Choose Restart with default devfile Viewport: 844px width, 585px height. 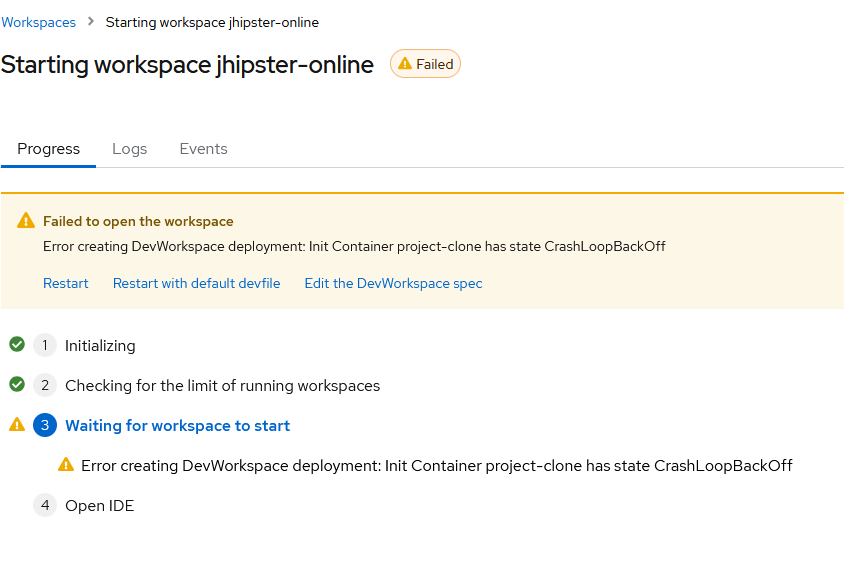point(196,283)
